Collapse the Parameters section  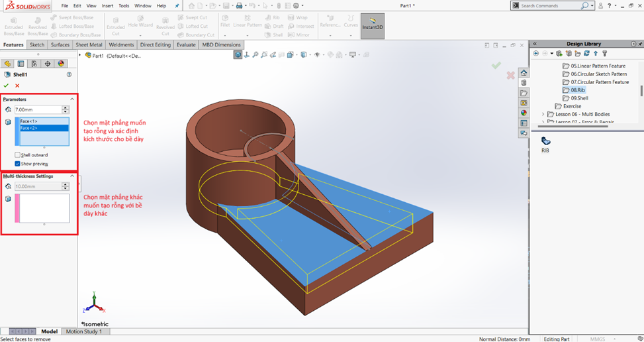[x=72, y=99]
